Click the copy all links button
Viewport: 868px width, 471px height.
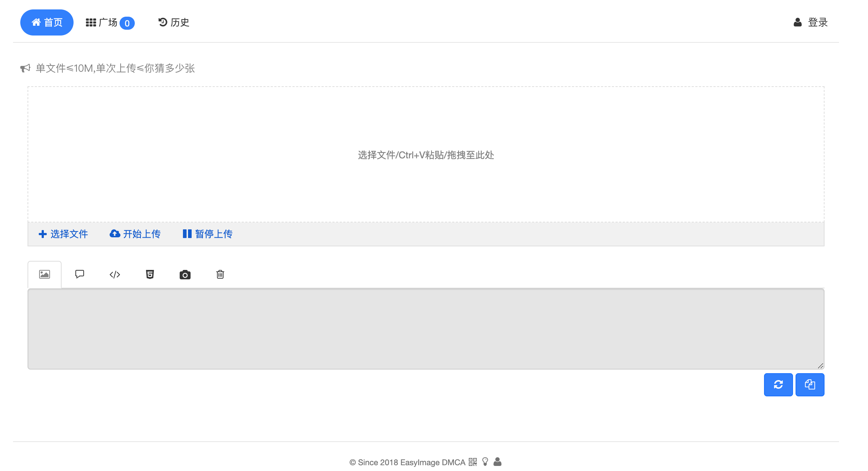point(810,385)
